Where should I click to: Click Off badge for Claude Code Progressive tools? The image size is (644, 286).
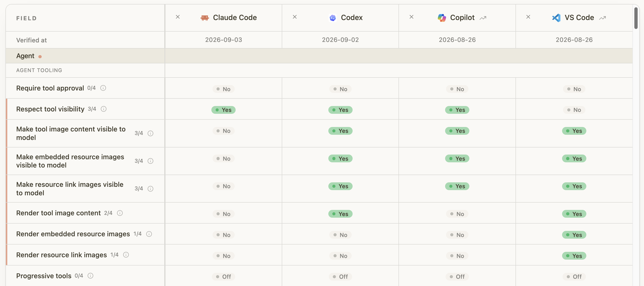pyautogui.click(x=224, y=277)
